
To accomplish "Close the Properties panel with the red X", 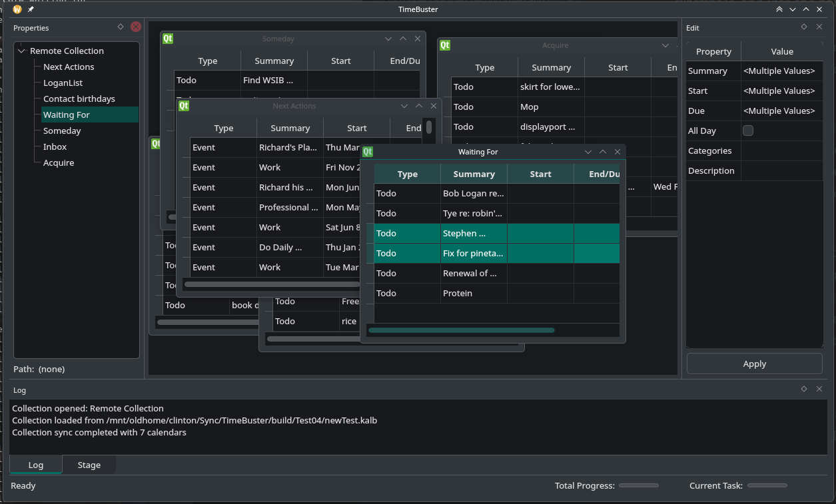I will click(136, 27).
